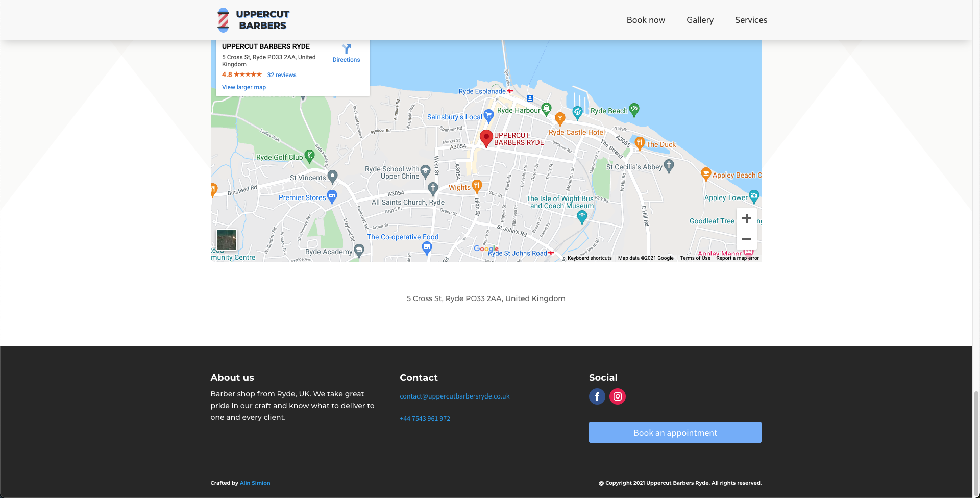Zoom in the map with plus button
Viewport: 980px width, 498px height.
coord(746,218)
